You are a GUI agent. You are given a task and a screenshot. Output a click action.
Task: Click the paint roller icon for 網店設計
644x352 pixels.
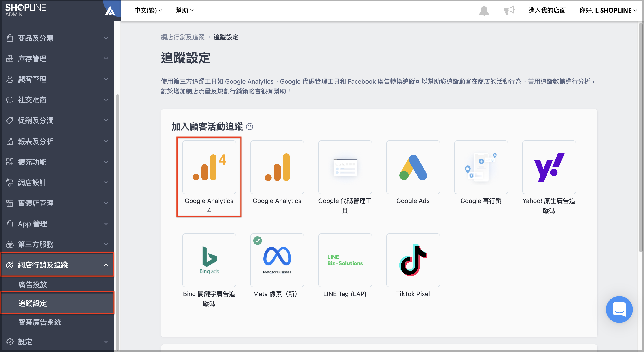click(10, 182)
